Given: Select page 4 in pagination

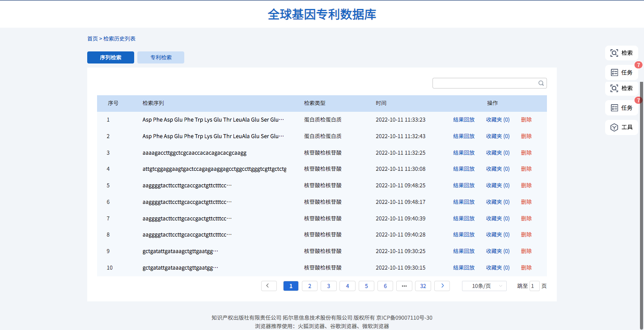Looking at the screenshot, I should click(347, 286).
